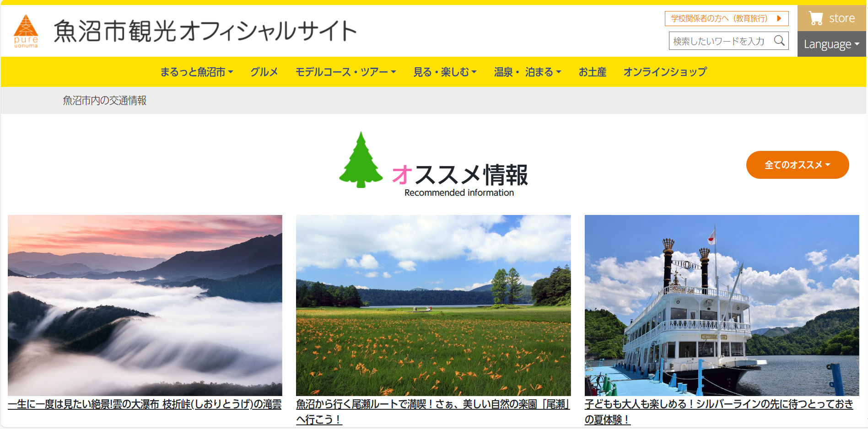Expand the 全てのオススメ dropdown button

point(797,165)
